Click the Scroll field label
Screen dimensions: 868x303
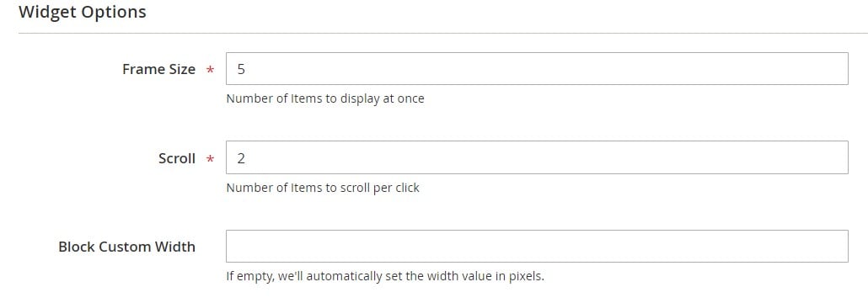pyautogui.click(x=177, y=158)
